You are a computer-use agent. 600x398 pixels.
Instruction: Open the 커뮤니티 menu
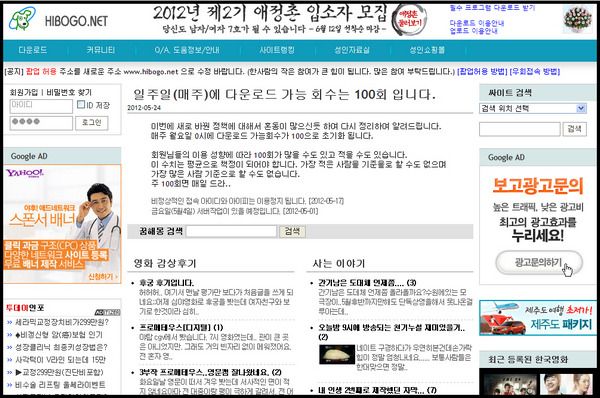[x=101, y=50]
